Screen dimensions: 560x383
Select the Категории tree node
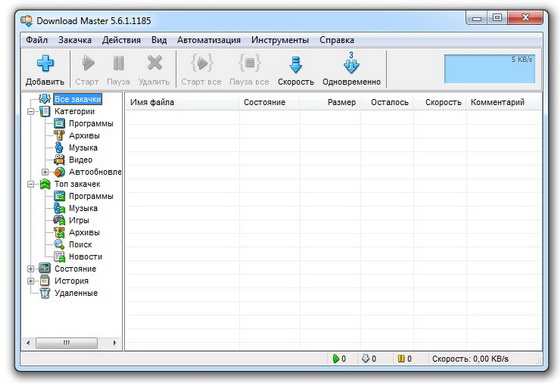(x=74, y=111)
